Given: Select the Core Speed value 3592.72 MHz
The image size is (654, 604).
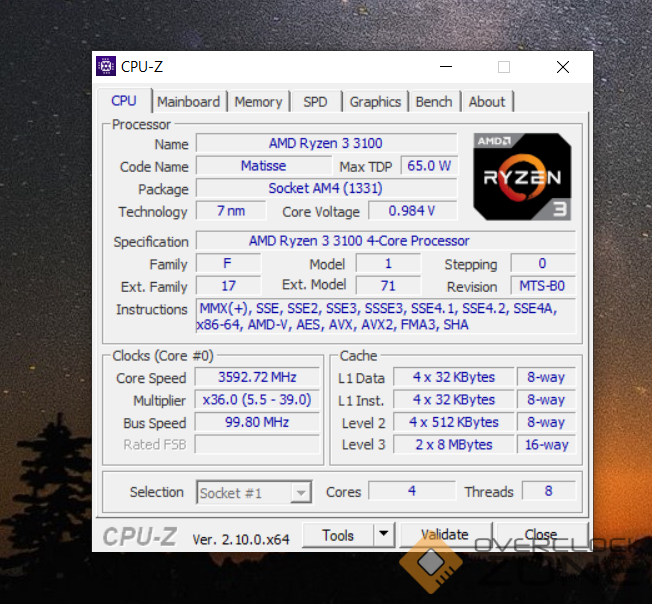Looking at the screenshot, I should (x=257, y=377).
